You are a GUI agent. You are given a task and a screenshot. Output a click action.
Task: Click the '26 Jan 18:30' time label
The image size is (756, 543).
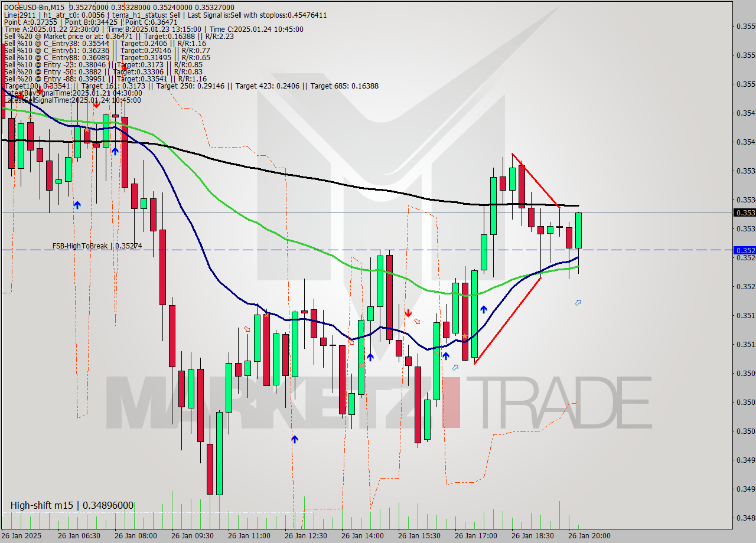click(533, 535)
